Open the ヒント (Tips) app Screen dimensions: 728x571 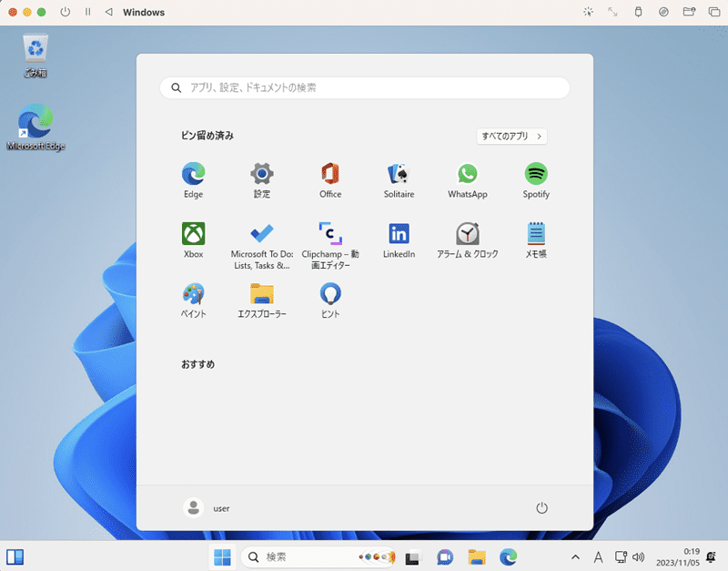pyautogui.click(x=330, y=301)
